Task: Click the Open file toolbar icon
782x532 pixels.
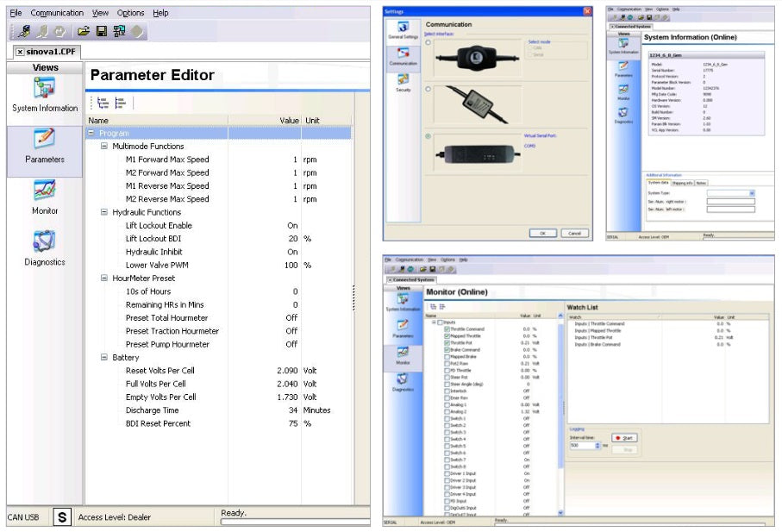Action: click(82, 31)
